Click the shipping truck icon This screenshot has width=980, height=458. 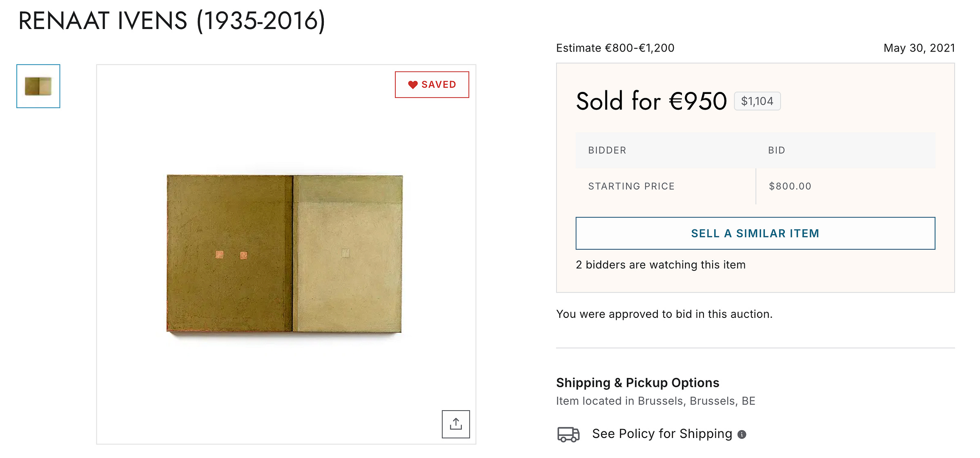pyautogui.click(x=568, y=434)
